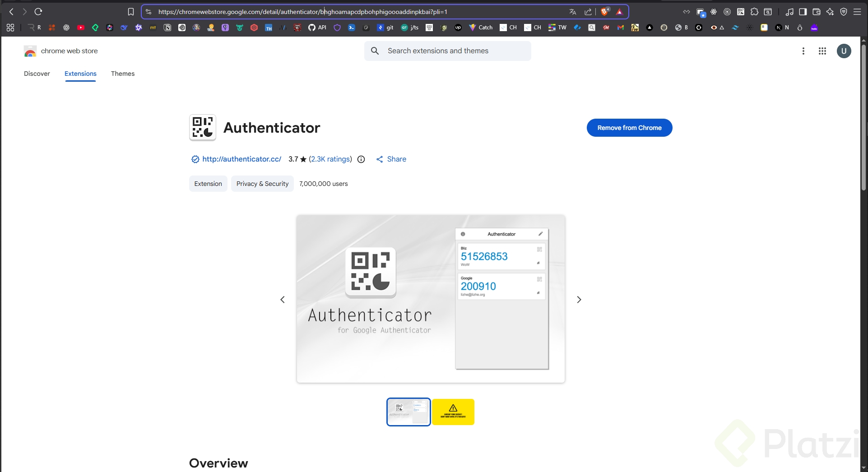The width and height of the screenshot is (868, 472).
Task: Open the TW bookmark
Action: [557, 28]
